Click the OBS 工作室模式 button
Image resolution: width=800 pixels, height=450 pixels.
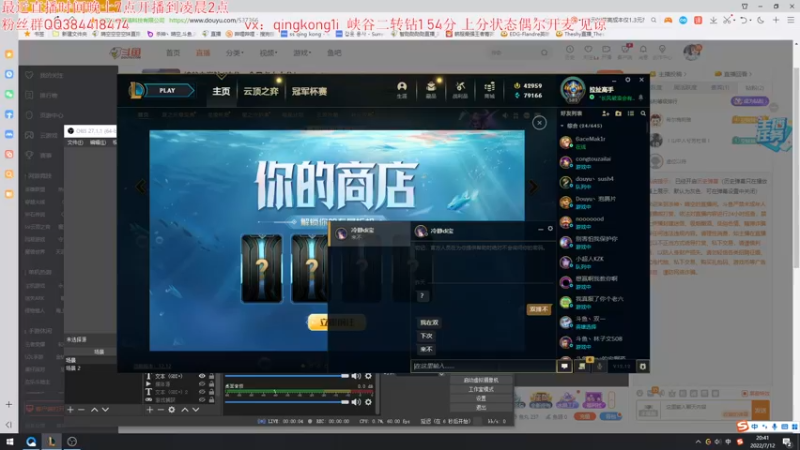pos(481,389)
